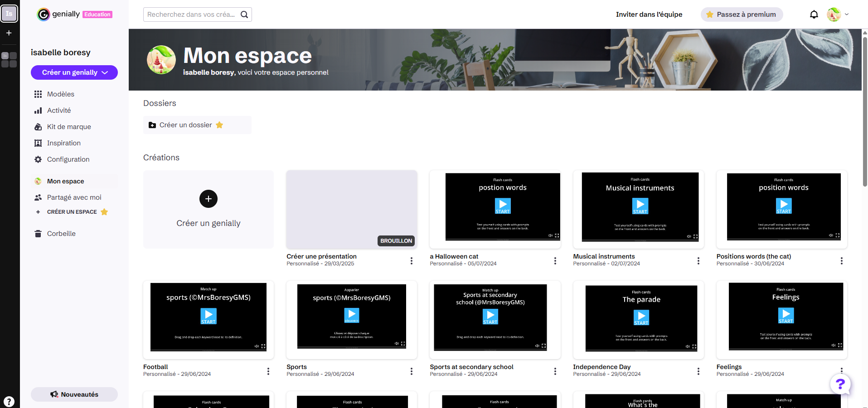The width and height of the screenshot is (868, 408).
Task: Select Partagé avec moi in sidebar
Action: (x=74, y=197)
